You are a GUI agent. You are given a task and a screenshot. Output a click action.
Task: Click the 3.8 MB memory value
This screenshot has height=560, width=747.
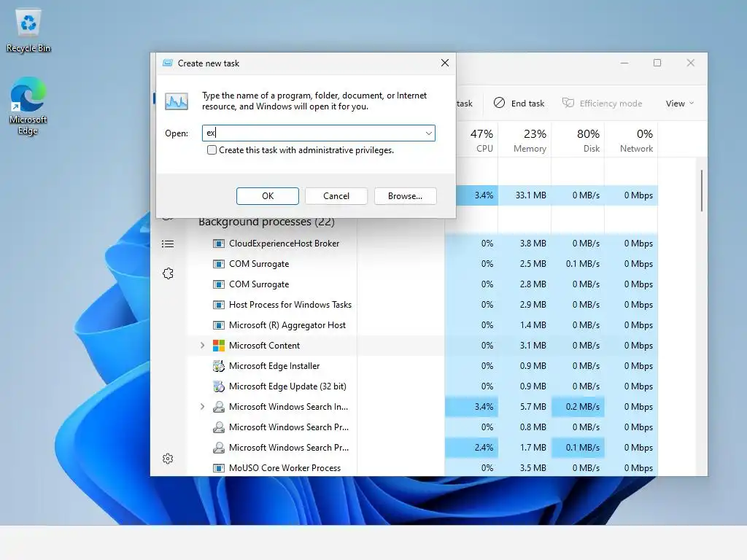tap(533, 244)
